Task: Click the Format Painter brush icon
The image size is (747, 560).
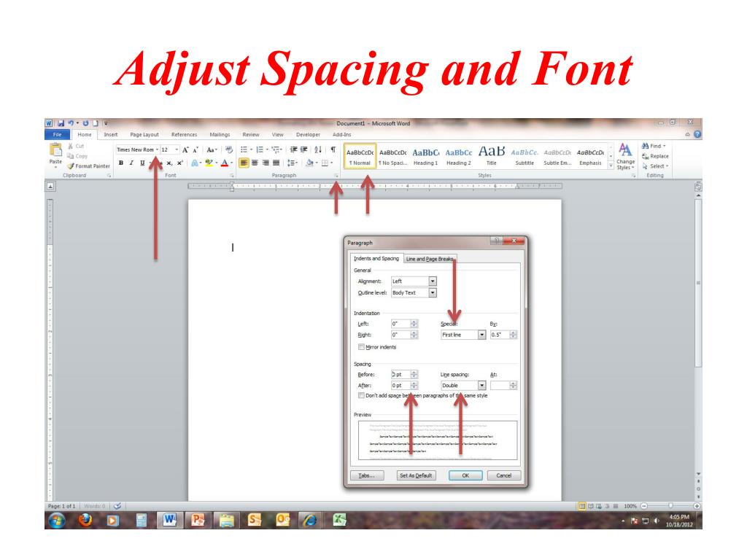Action: point(71,166)
